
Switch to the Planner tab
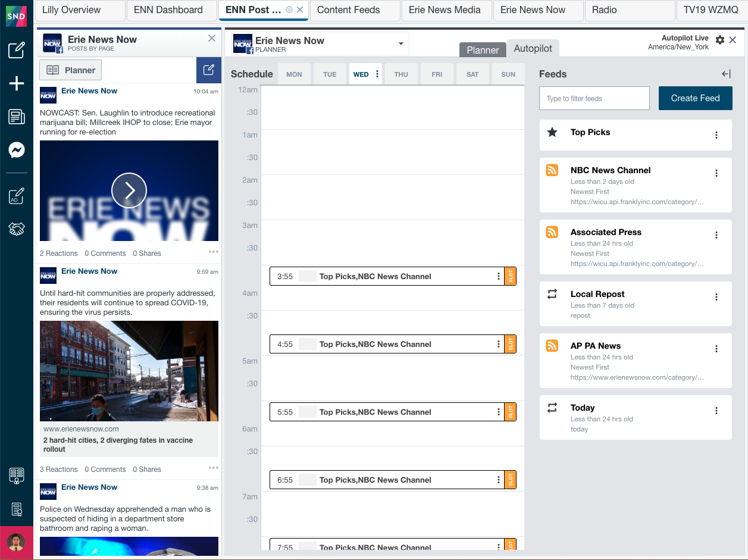point(483,50)
